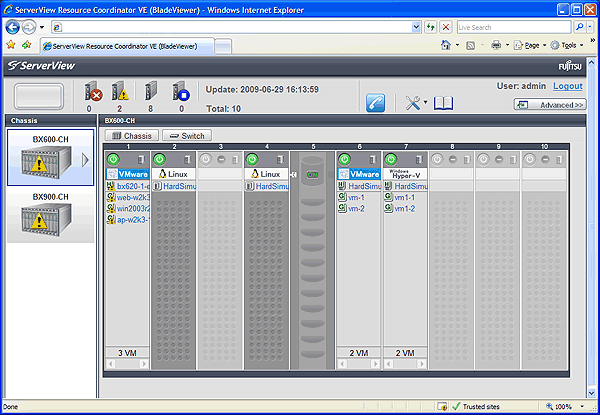Toggle power button of blade 9
This screenshot has width=600, height=415.
coord(484,159)
